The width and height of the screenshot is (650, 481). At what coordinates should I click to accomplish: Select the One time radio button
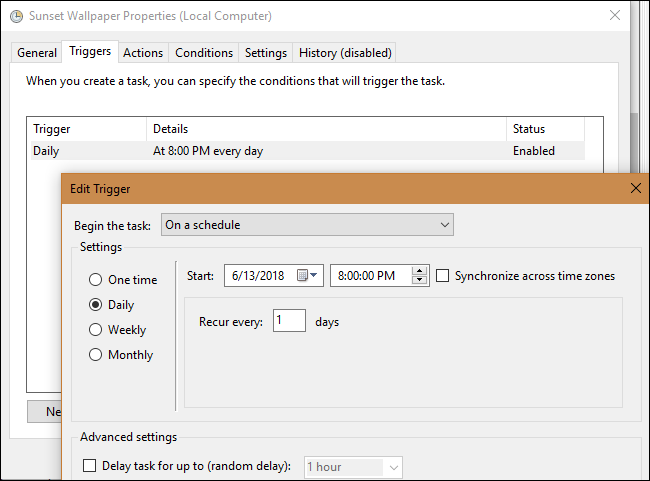coord(95,279)
